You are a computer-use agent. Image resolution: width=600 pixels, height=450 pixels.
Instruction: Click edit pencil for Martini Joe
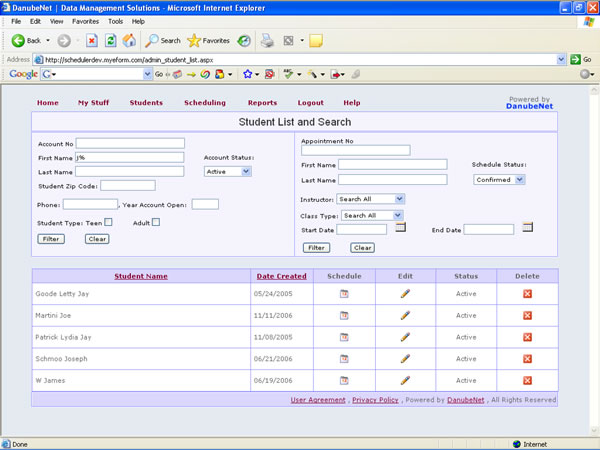tap(405, 315)
